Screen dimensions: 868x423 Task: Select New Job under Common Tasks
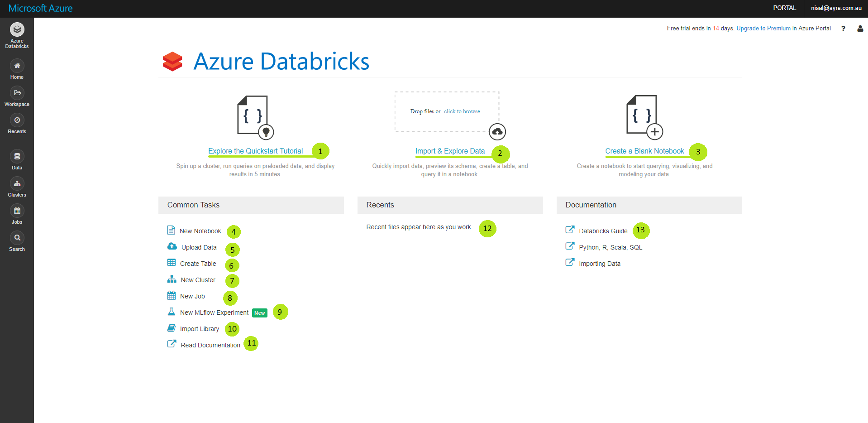coord(192,296)
